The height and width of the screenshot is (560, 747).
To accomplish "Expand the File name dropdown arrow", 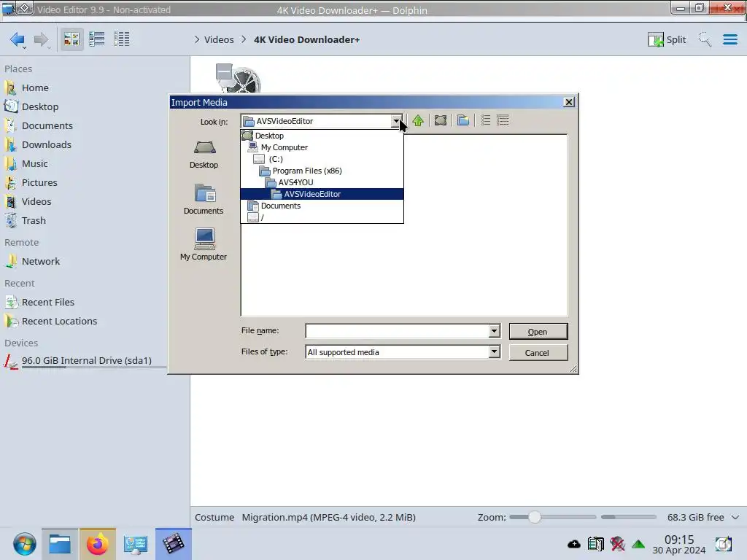I will click(x=495, y=331).
